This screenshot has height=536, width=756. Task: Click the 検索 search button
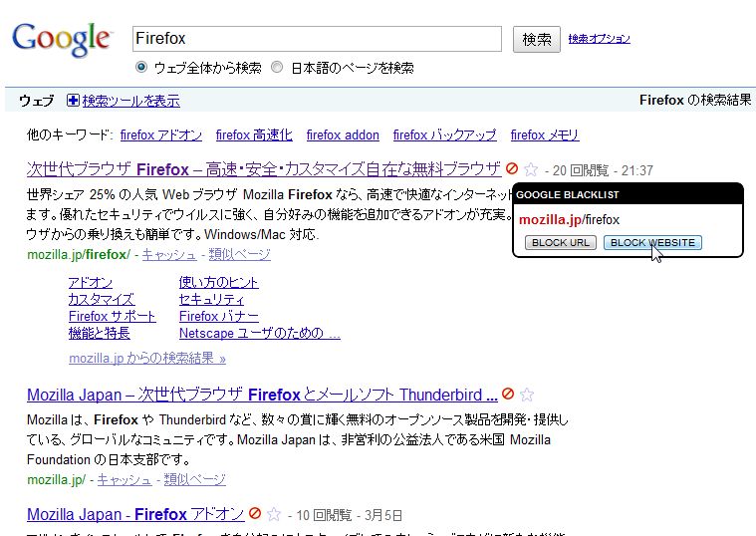point(536,39)
